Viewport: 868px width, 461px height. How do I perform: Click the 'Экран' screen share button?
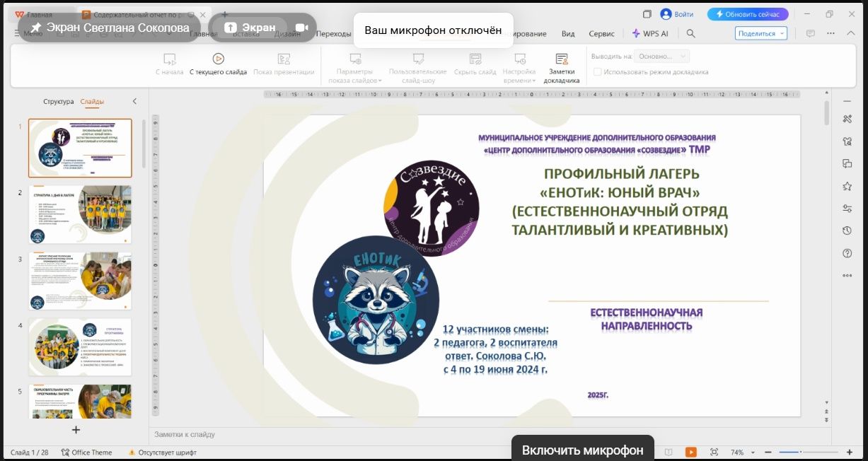pos(250,28)
